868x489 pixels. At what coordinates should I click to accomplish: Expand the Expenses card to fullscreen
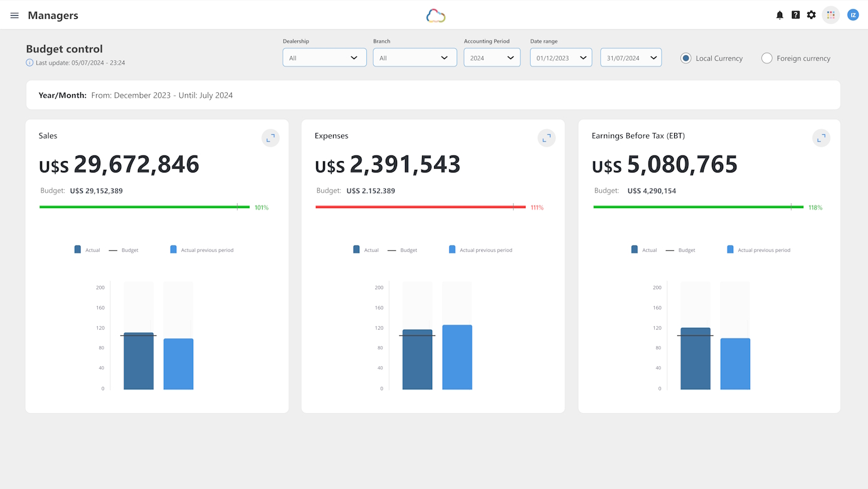[547, 138]
